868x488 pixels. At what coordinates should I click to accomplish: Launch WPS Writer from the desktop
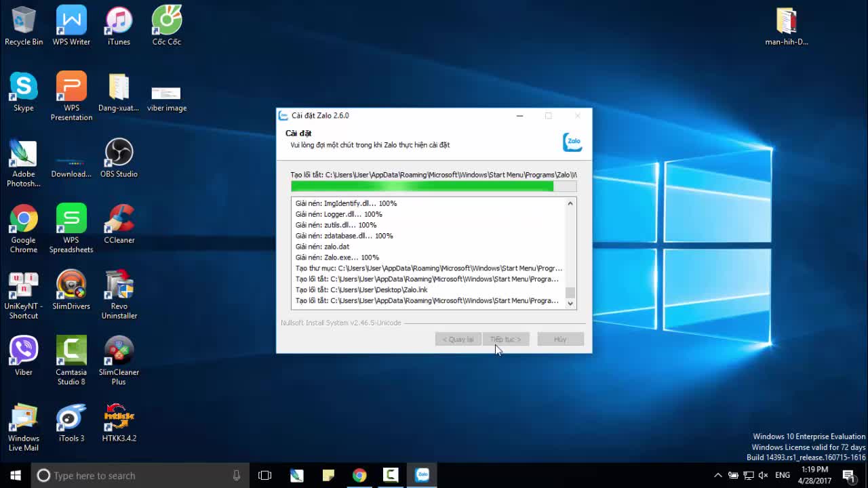(x=71, y=26)
